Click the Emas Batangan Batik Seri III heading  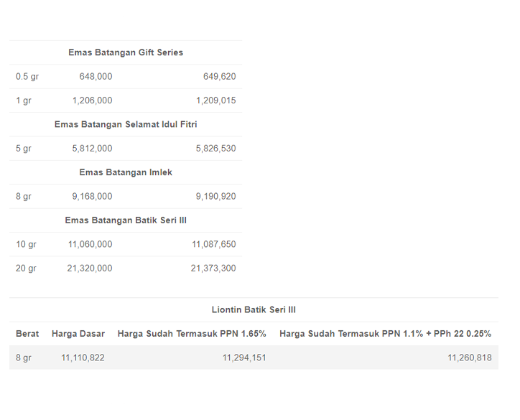click(126, 220)
